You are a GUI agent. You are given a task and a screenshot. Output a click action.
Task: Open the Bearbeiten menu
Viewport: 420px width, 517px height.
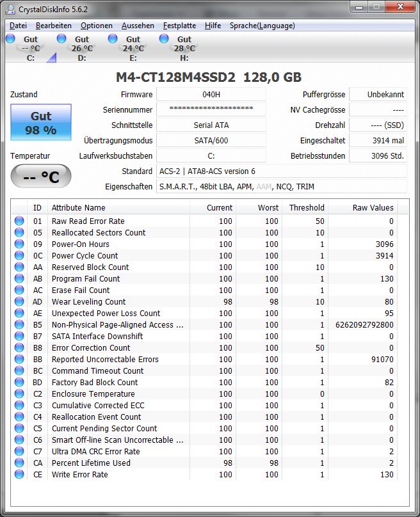pyautogui.click(x=53, y=26)
